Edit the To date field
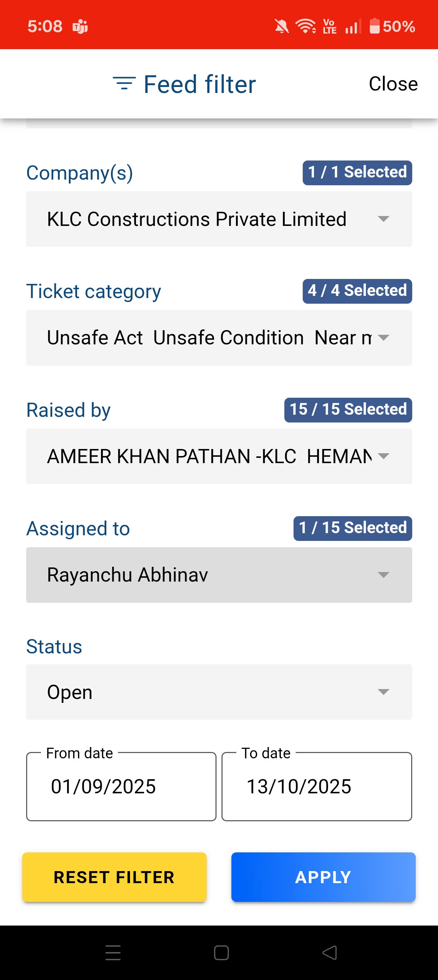The image size is (438, 980). (x=316, y=786)
